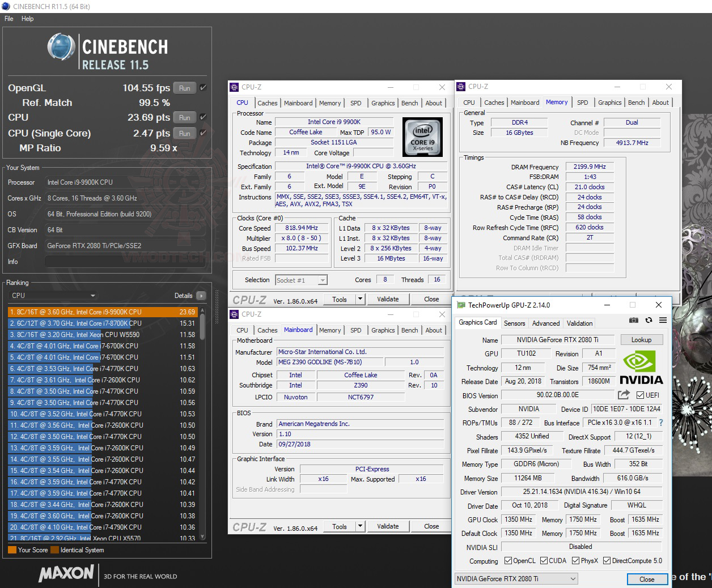Image resolution: width=712 pixels, height=588 pixels.
Task: Switch to the Sensors tab in GPU-Z
Action: [x=514, y=323]
